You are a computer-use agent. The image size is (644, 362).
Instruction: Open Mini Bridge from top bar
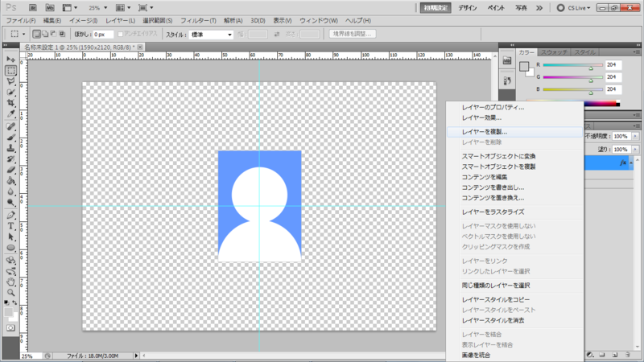click(x=50, y=8)
